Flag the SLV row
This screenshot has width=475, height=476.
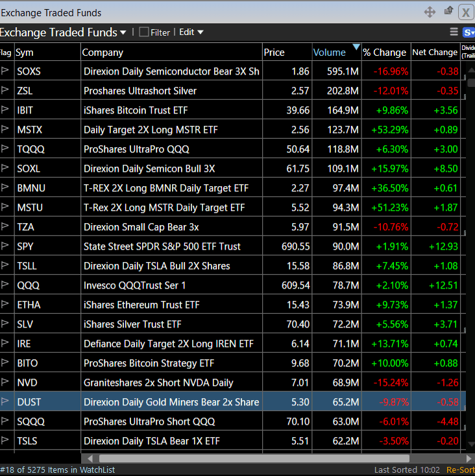coord(5,324)
